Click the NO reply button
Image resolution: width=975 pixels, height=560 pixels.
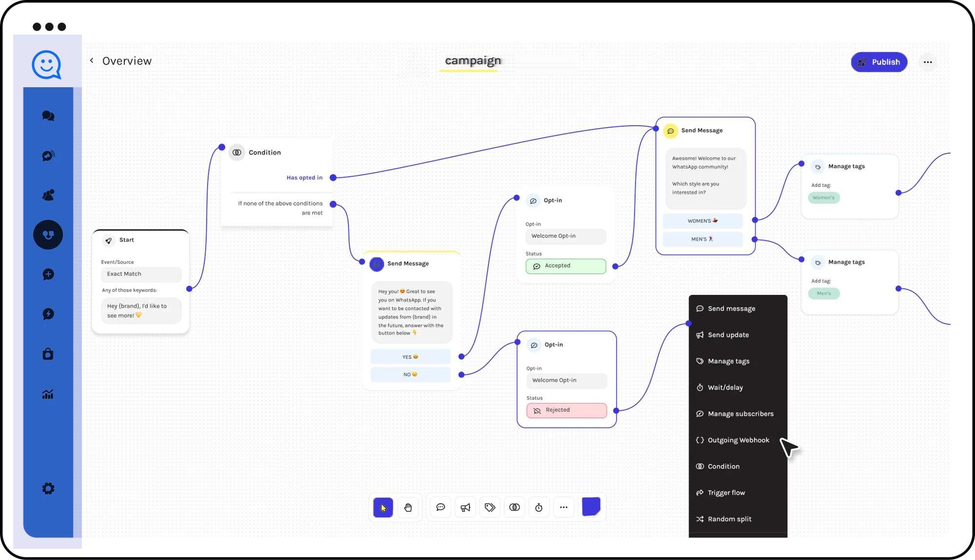[410, 374]
